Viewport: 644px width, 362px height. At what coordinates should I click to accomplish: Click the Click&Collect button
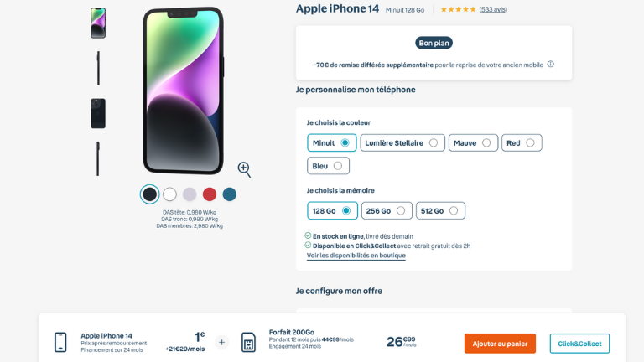pos(579,344)
